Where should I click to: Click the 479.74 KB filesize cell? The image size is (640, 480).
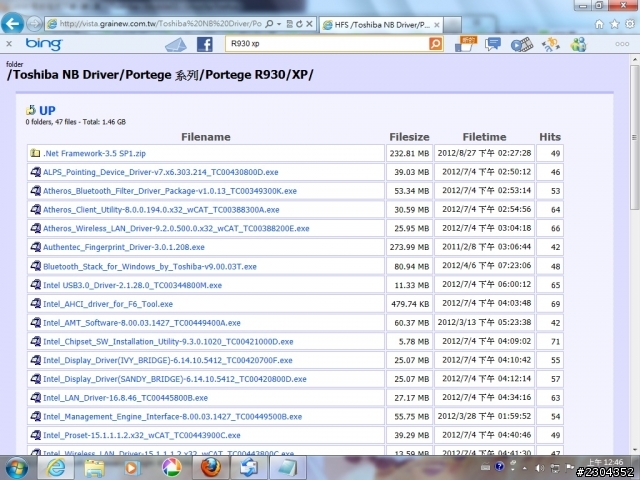(409, 304)
